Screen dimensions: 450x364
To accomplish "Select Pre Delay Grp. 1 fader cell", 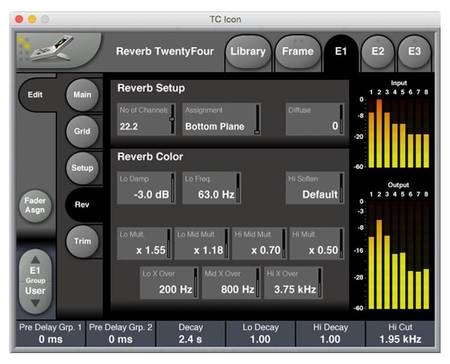I will [x=51, y=334].
